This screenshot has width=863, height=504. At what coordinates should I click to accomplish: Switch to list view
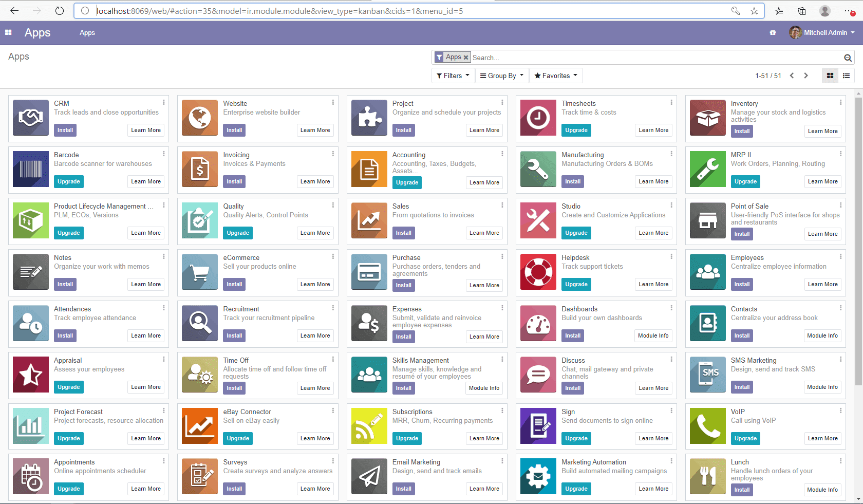846,76
